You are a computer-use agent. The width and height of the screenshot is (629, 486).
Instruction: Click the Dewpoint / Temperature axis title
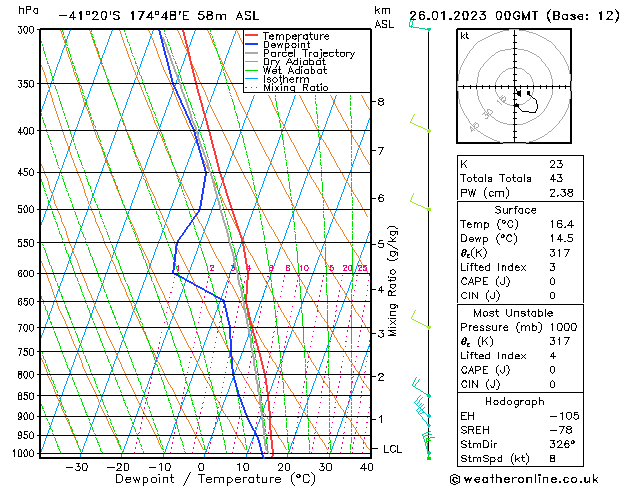pos(203,479)
